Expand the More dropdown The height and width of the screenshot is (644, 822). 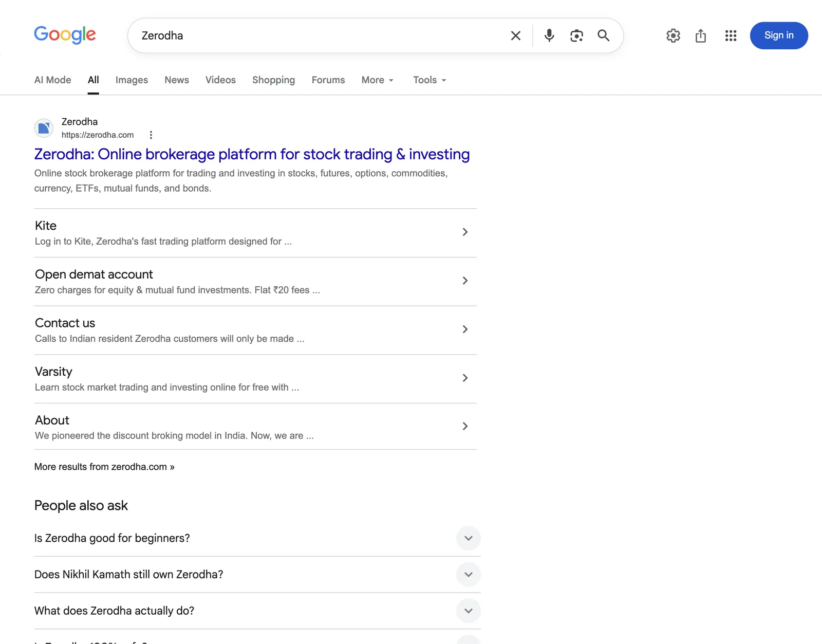tap(378, 80)
